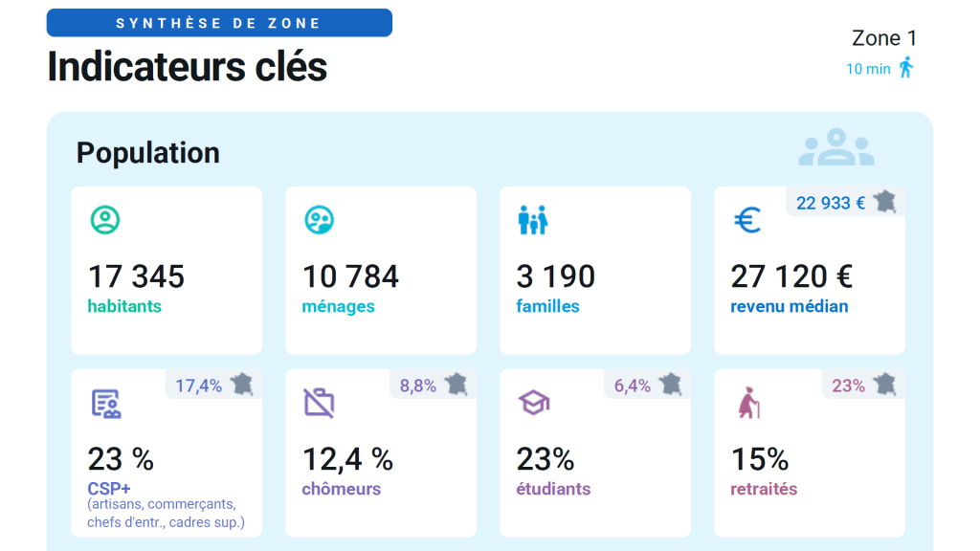Click the habitants person icon

click(x=104, y=221)
